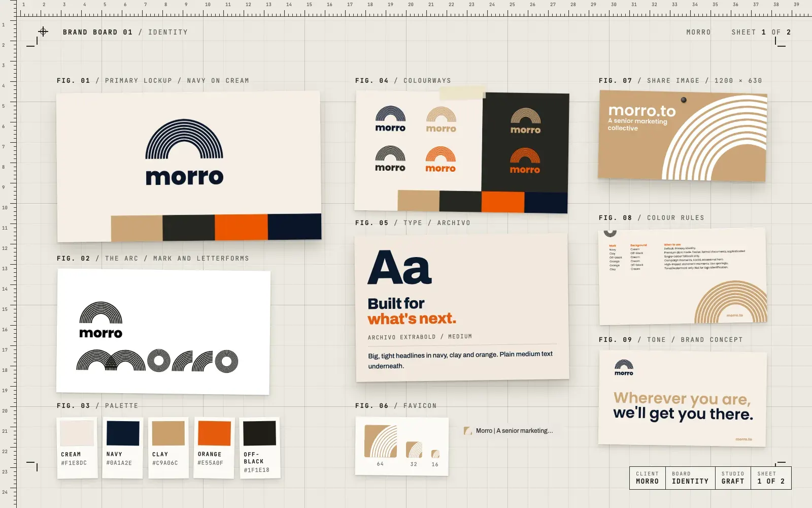
Task: Click the 'Brand Board 01 / Identity' title
Action: 125,32
